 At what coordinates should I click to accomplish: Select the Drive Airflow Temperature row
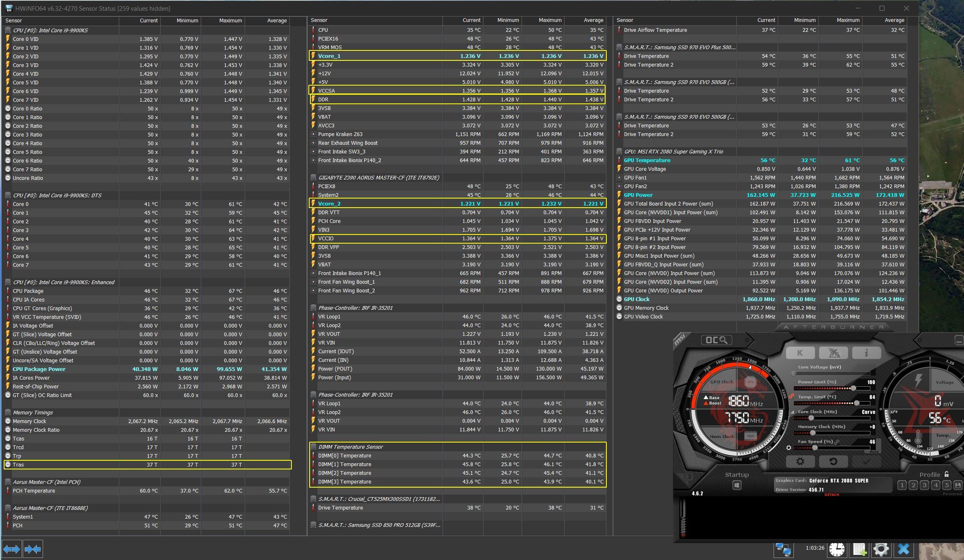point(761,30)
